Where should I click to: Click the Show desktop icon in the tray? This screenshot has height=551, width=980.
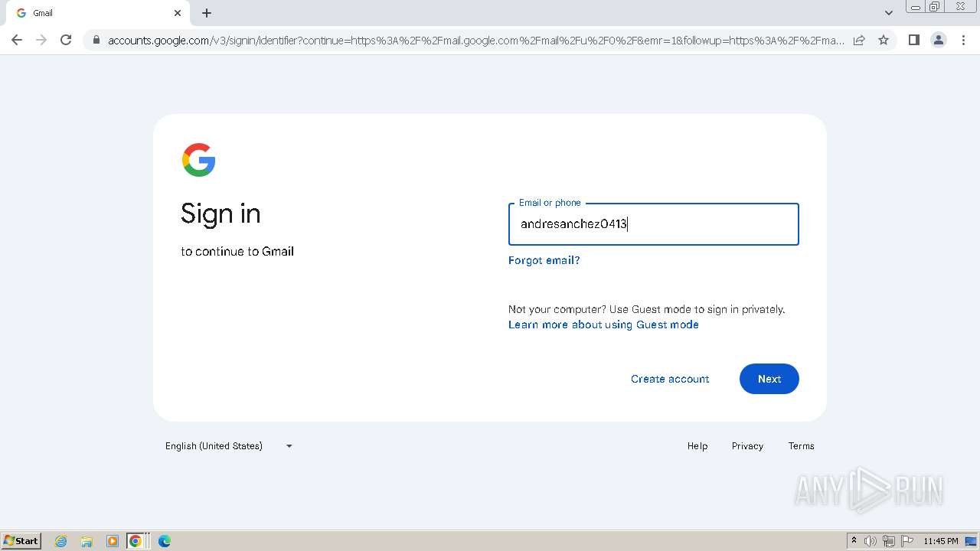click(971, 541)
